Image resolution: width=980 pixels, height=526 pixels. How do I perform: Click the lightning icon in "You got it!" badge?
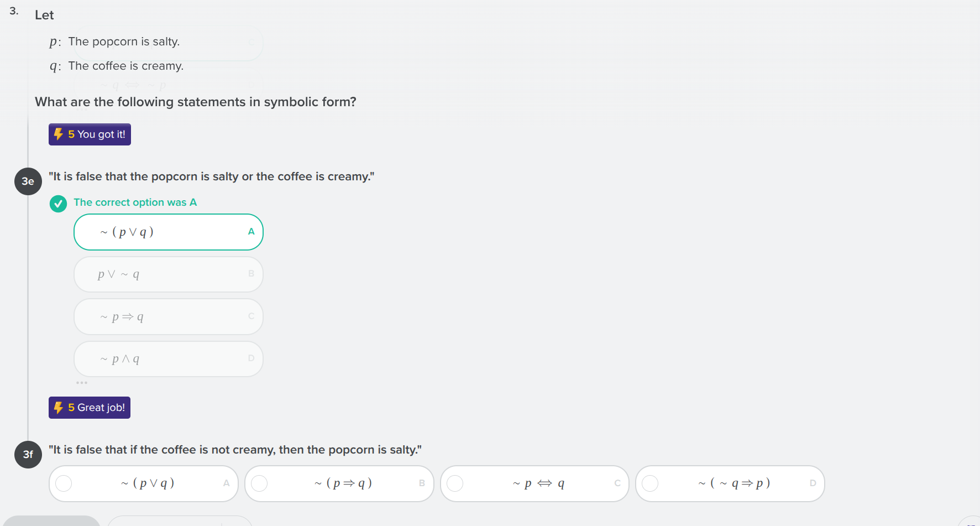click(59, 134)
